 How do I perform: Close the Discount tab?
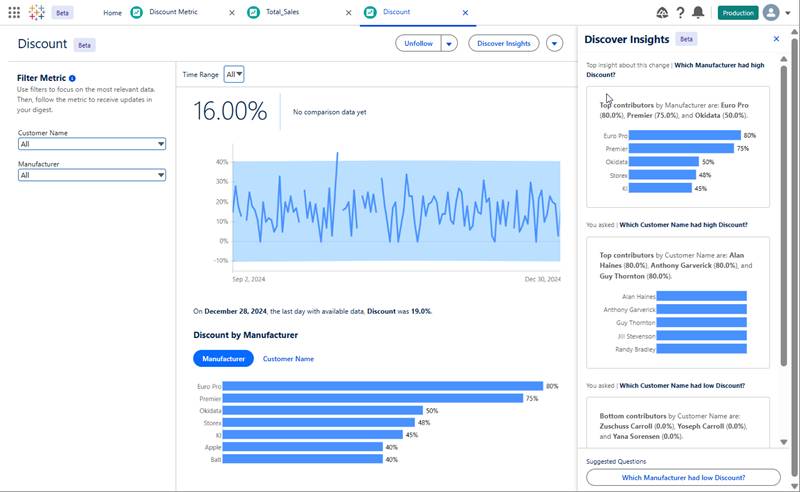tap(465, 13)
